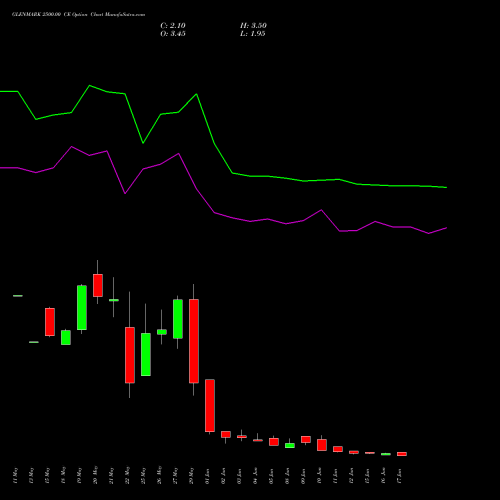Viewport: 500px width, 500px height.
Task: Click the open value O: 3.45
Action: point(173,34)
